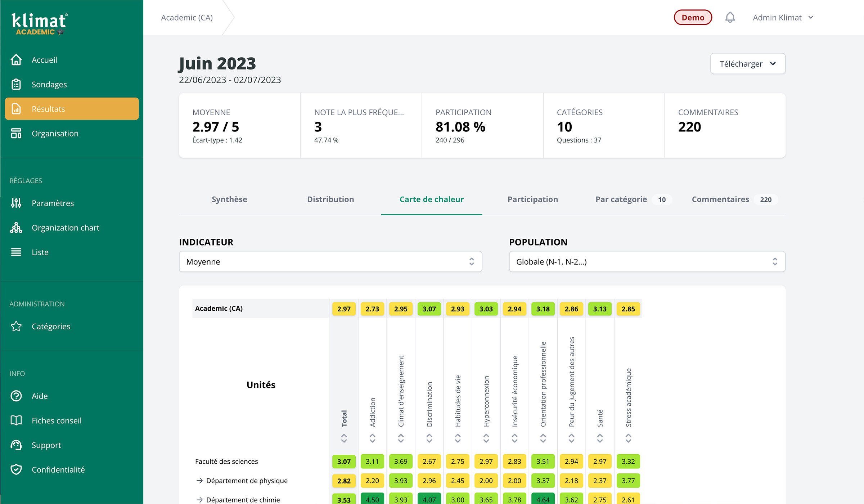Screen dimensions: 864x504
Task: Click the Participation 81.08 % card
Action: [x=482, y=126]
